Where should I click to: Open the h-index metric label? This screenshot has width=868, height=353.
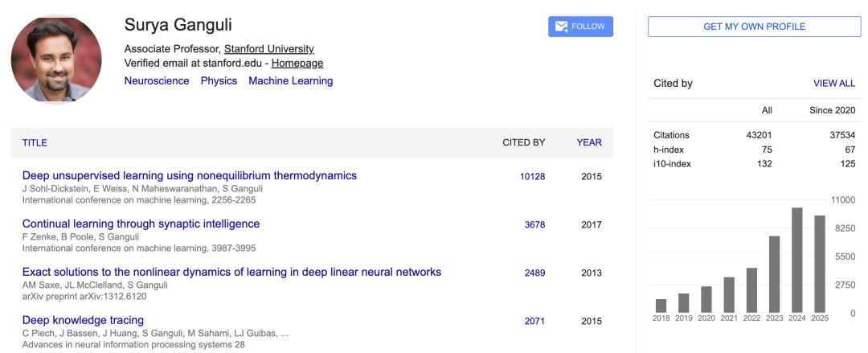pyautogui.click(x=667, y=150)
